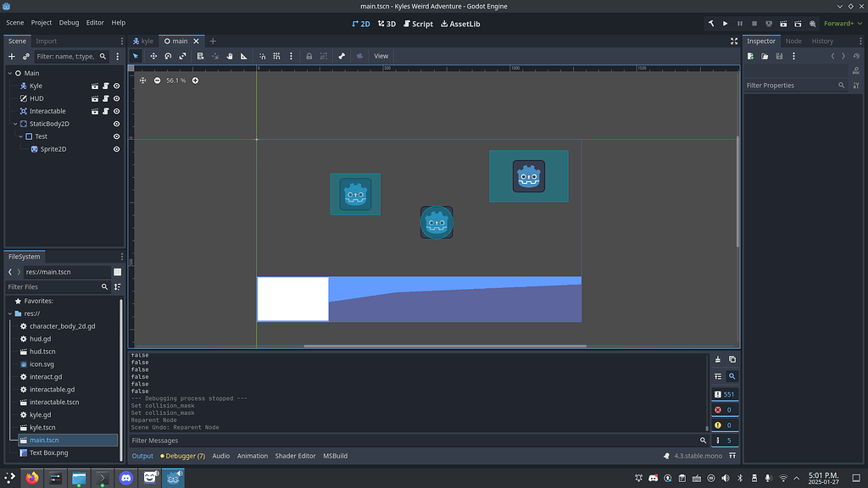
Task: Open the Animation bottom panel
Action: coord(253,456)
